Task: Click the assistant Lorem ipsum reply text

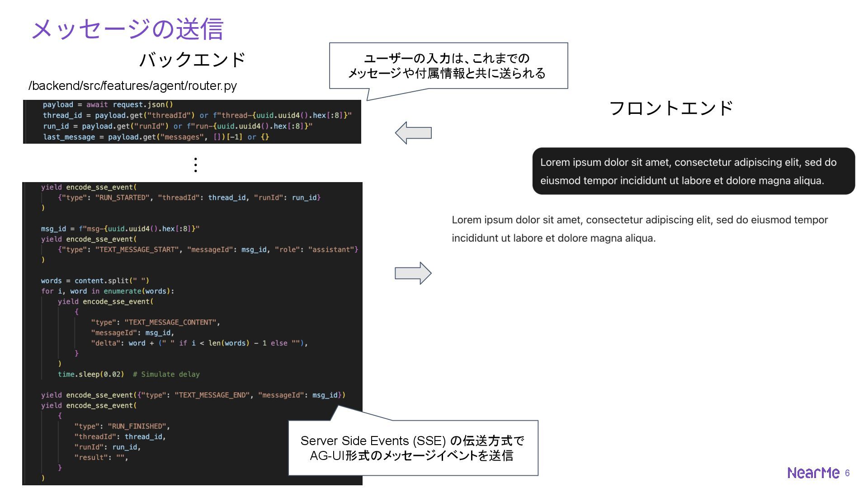Action: [639, 229]
